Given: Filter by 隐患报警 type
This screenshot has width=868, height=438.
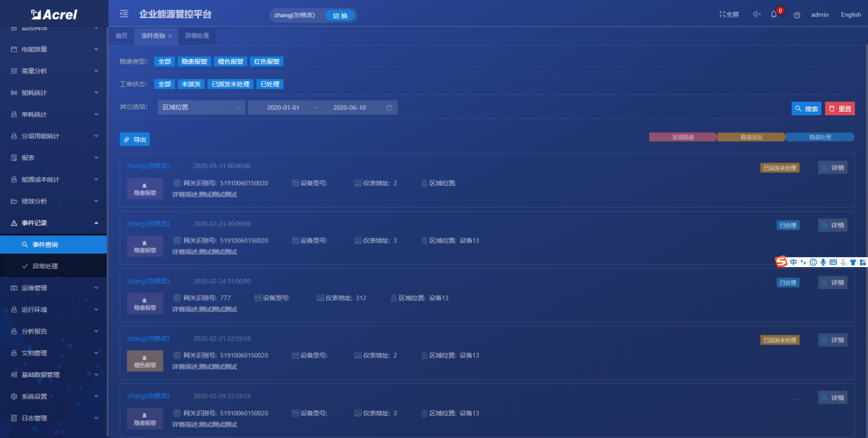Looking at the screenshot, I should pyautogui.click(x=194, y=62).
